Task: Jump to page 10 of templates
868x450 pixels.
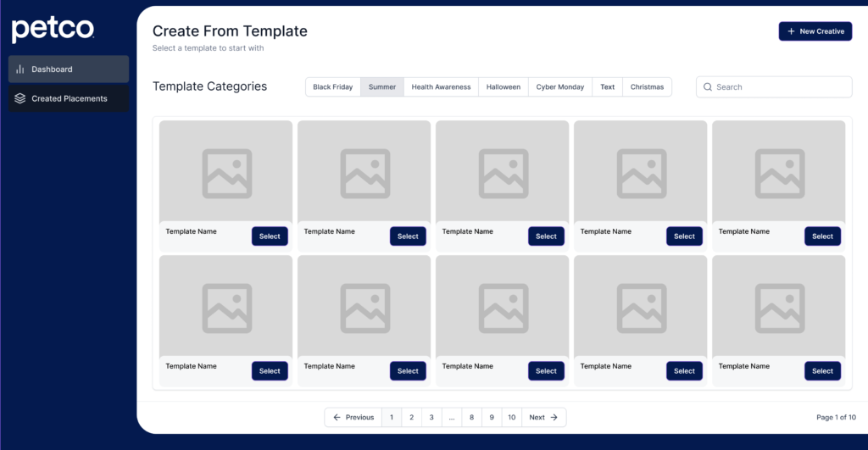Action: [x=511, y=417]
